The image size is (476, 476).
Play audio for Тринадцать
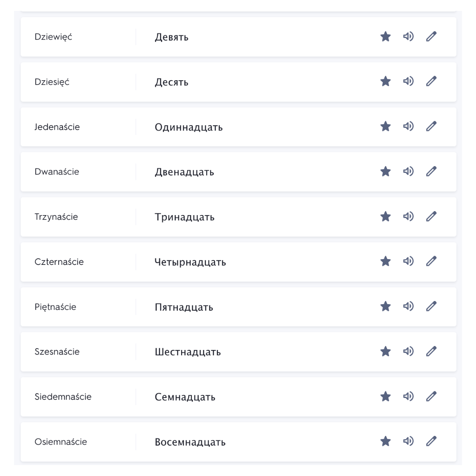(x=408, y=216)
